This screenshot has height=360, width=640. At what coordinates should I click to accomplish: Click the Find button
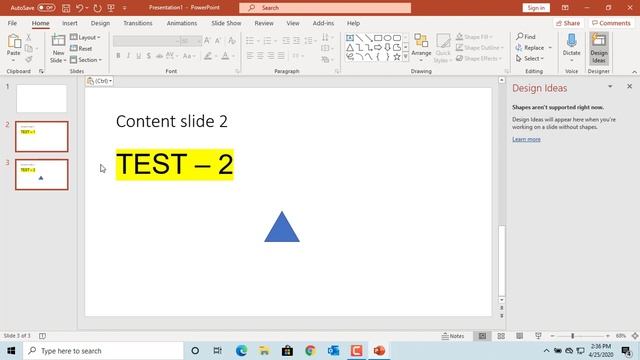526,37
